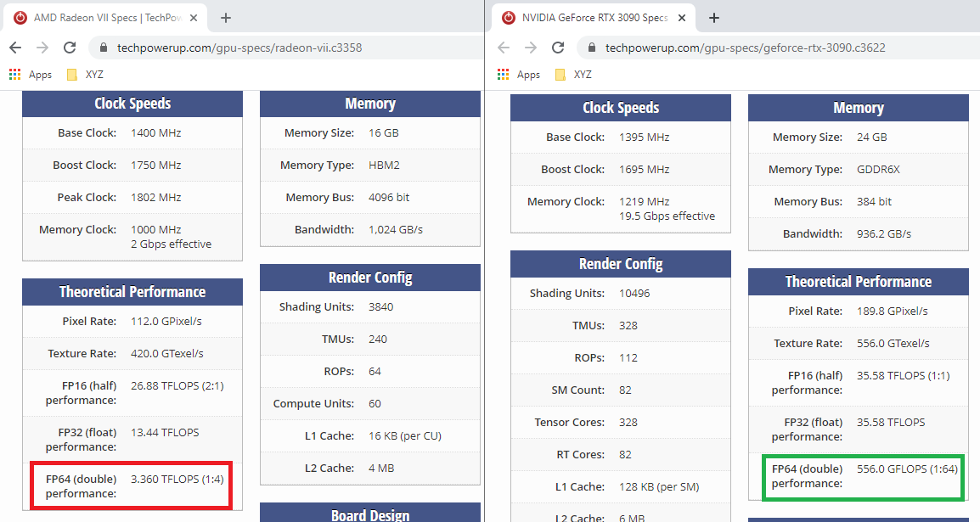Click lock icon beside radeon-vii URL
980x522 pixels.
[104, 48]
